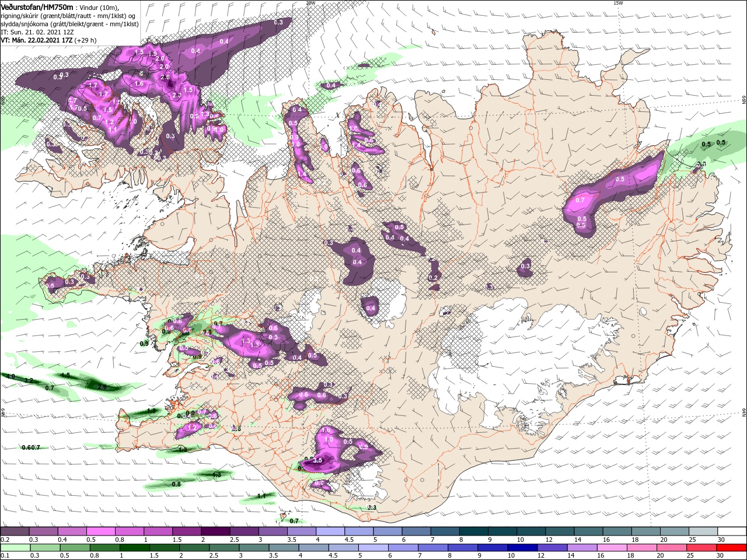Screen dimensions: 747x560
Task: Click the bottom-row legend number '0.1'
Action: point(5,556)
